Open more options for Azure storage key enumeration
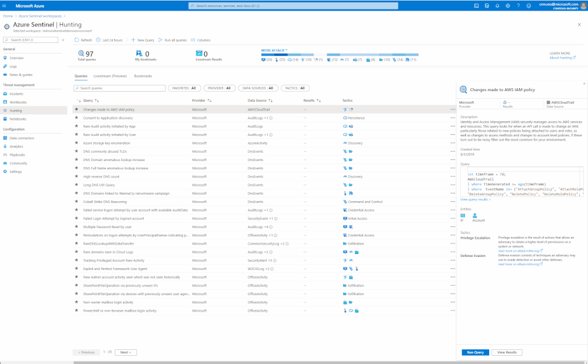This screenshot has width=588, height=364. (x=453, y=143)
